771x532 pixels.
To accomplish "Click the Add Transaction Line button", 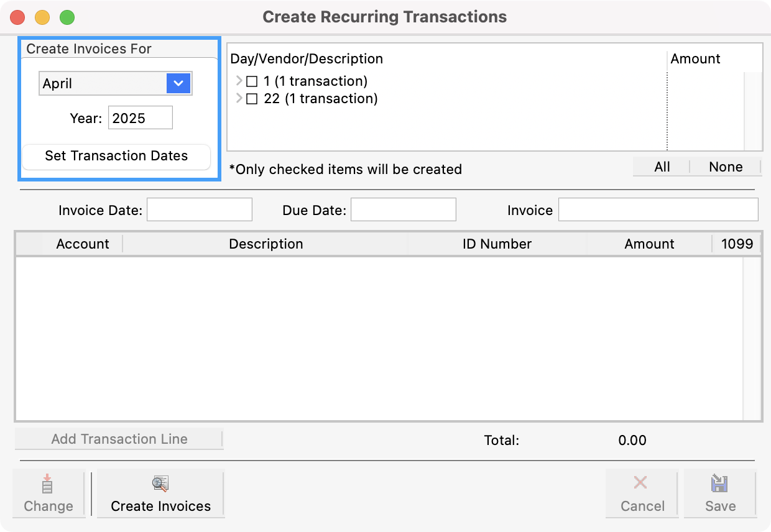I will click(x=119, y=439).
